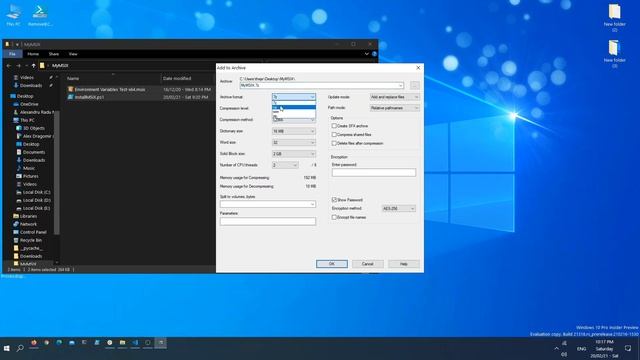Enable Delete files after compression
The width and height of the screenshot is (640, 360).
pyautogui.click(x=334, y=144)
